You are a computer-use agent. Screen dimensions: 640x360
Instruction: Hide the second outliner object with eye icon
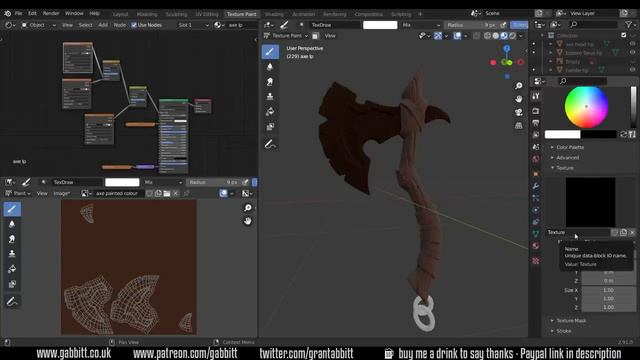pos(633,53)
